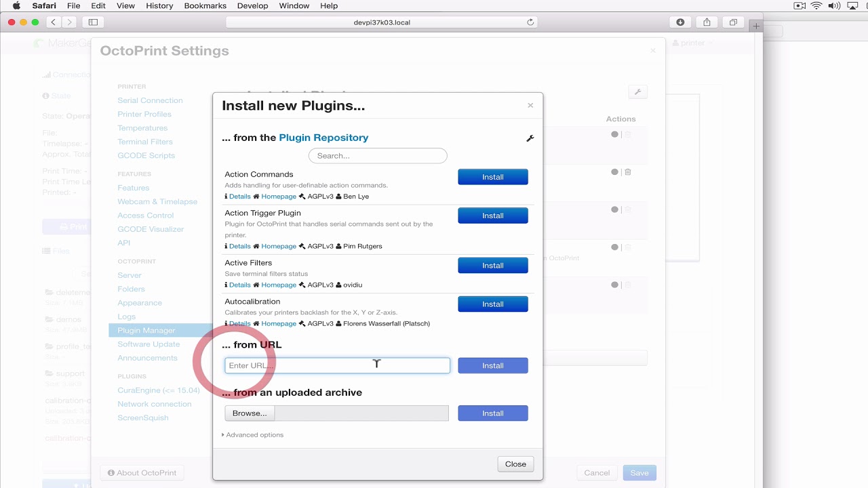This screenshot has height=488, width=868.
Task: Open the Help menu
Action: (x=329, y=5)
